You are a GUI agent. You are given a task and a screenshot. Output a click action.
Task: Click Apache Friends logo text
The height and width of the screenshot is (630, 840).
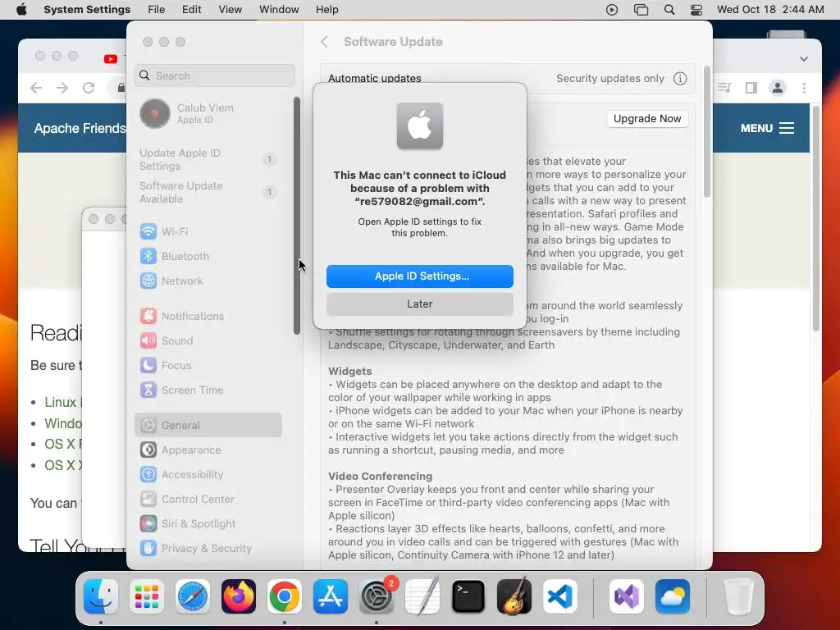pyautogui.click(x=80, y=129)
